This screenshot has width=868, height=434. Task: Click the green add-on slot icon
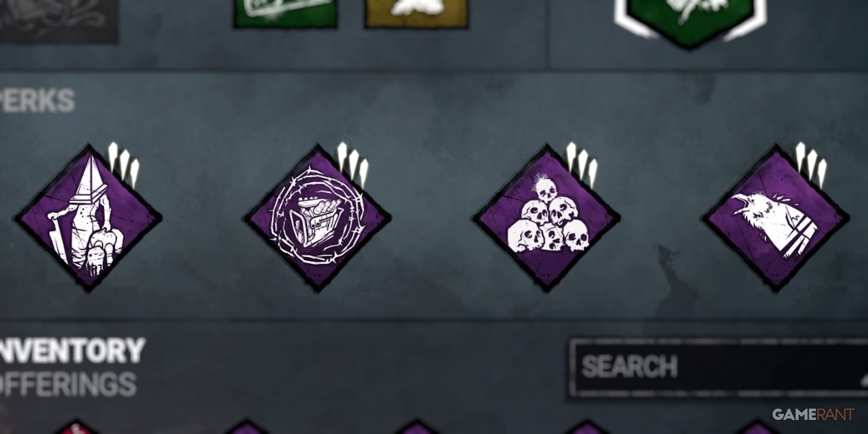point(285,13)
